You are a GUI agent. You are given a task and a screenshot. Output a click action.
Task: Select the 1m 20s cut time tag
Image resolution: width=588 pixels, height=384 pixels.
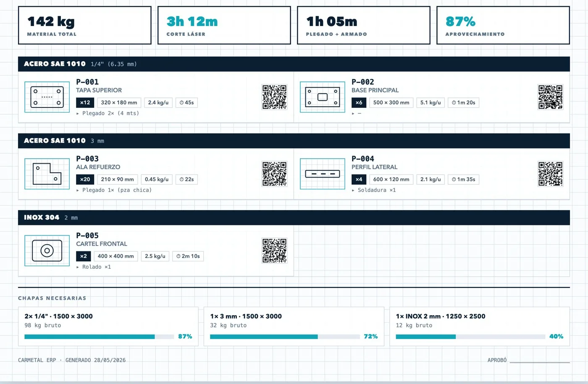(x=463, y=103)
